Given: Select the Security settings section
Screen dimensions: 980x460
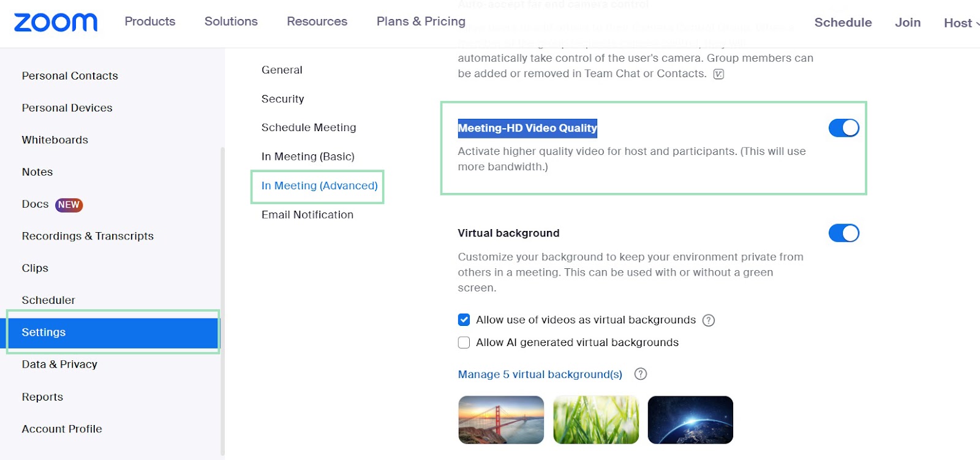Looking at the screenshot, I should pos(283,99).
